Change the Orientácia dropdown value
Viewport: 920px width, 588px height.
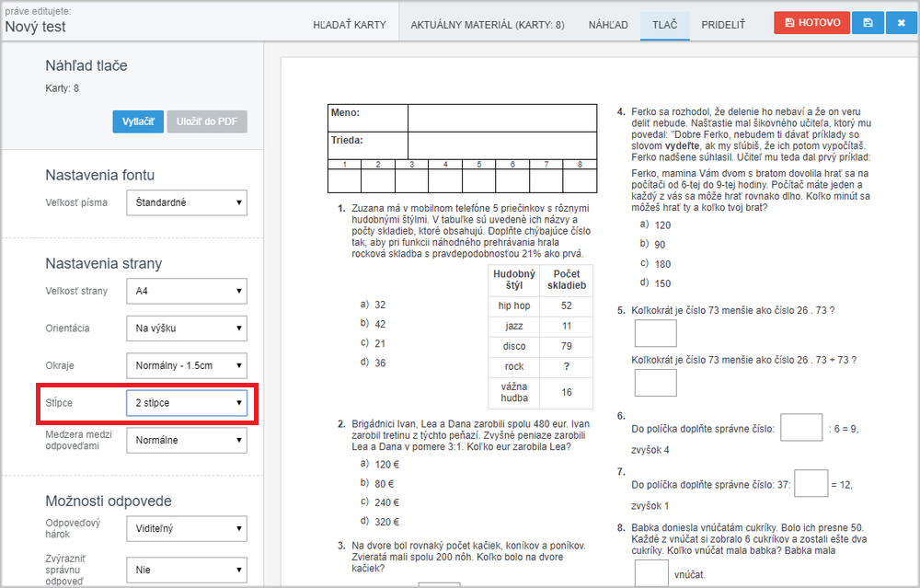coord(187,328)
